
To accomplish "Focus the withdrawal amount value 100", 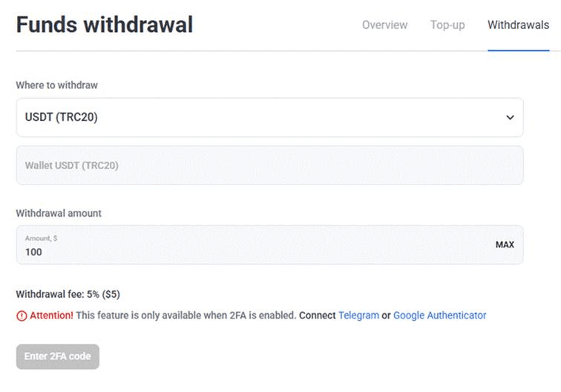I will pyautogui.click(x=34, y=252).
